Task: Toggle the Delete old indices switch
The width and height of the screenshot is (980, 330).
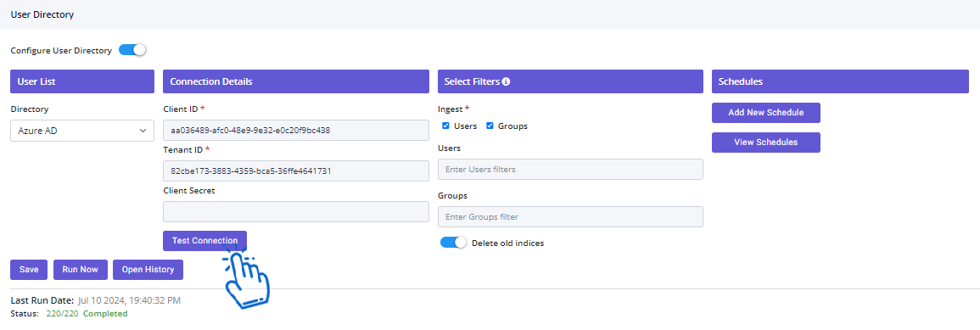Action: [x=453, y=243]
